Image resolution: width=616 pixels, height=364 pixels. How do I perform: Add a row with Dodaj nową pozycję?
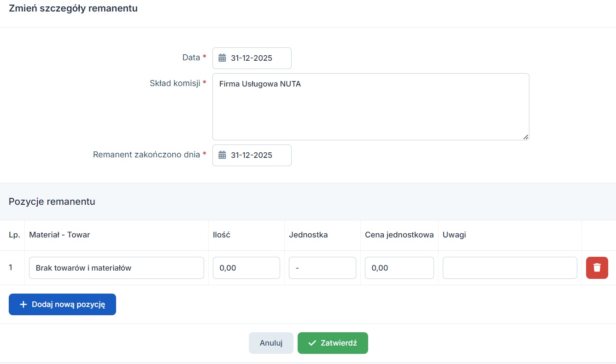coord(62,305)
